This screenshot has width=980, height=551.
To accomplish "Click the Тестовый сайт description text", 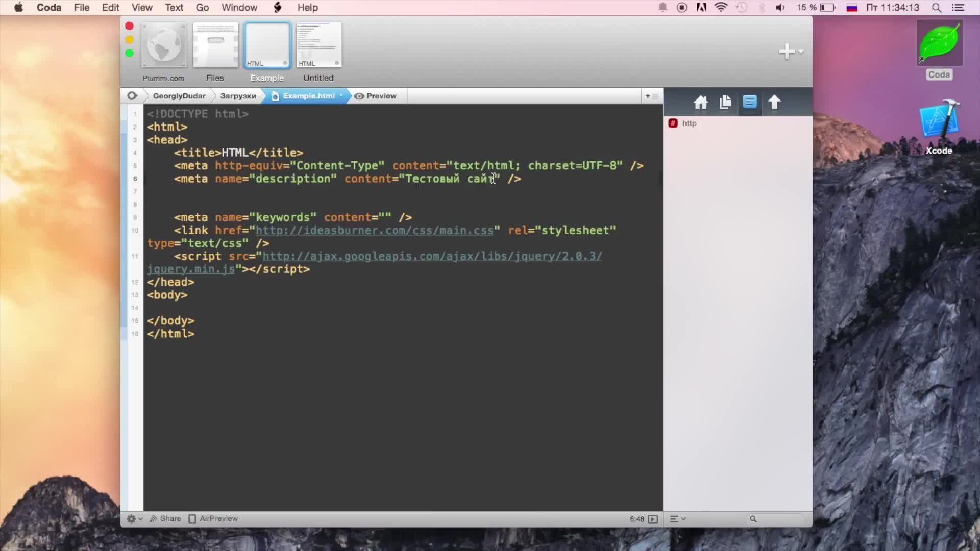I will [449, 179].
